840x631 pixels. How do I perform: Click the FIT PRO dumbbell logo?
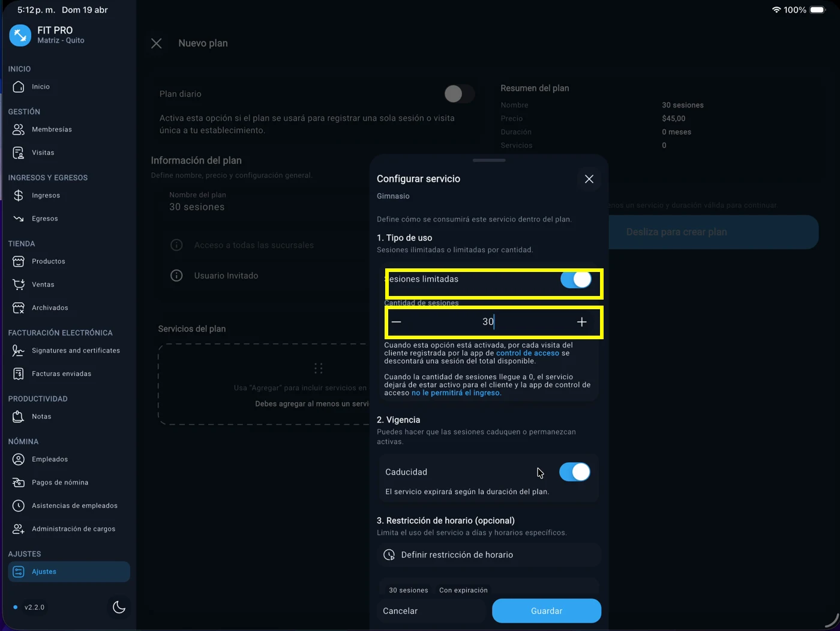(20, 35)
